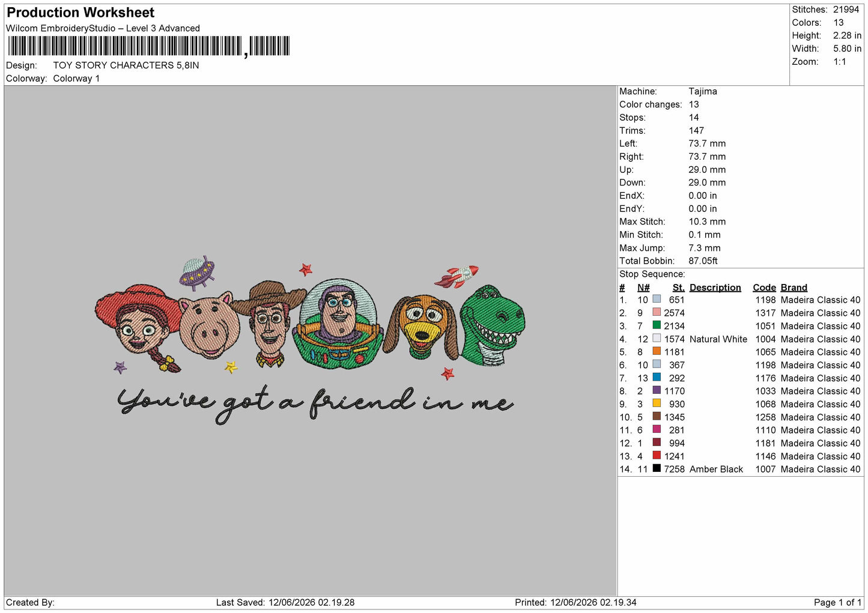Click the "N#" column header
The height and width of the screenshot is (613, 868).
tap(643, 288)
